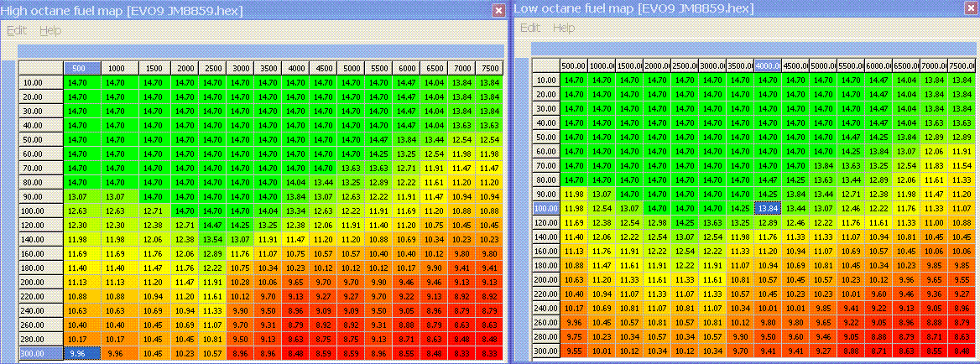
Task: Select 12.54 cell in Low octane row 160.00
Action: (x=685, y=251)
